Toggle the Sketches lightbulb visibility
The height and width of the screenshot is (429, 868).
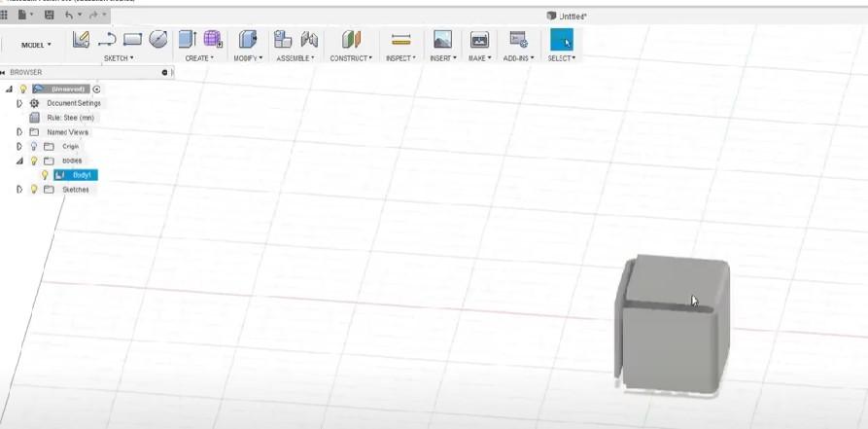click(x=34, y=190)
